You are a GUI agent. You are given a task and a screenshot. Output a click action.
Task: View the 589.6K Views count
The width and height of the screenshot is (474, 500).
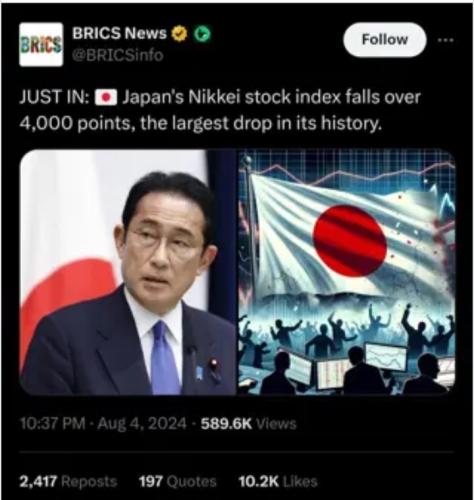click(248, 424)
